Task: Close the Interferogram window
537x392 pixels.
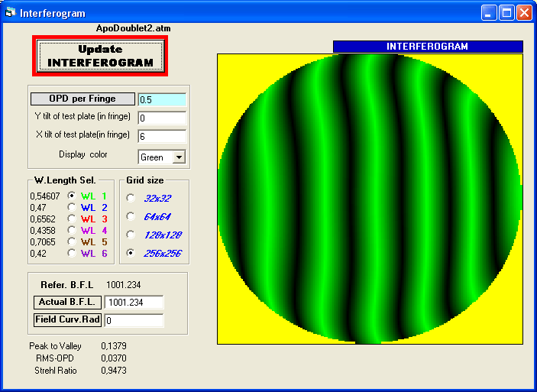Action: click(524, 13)
